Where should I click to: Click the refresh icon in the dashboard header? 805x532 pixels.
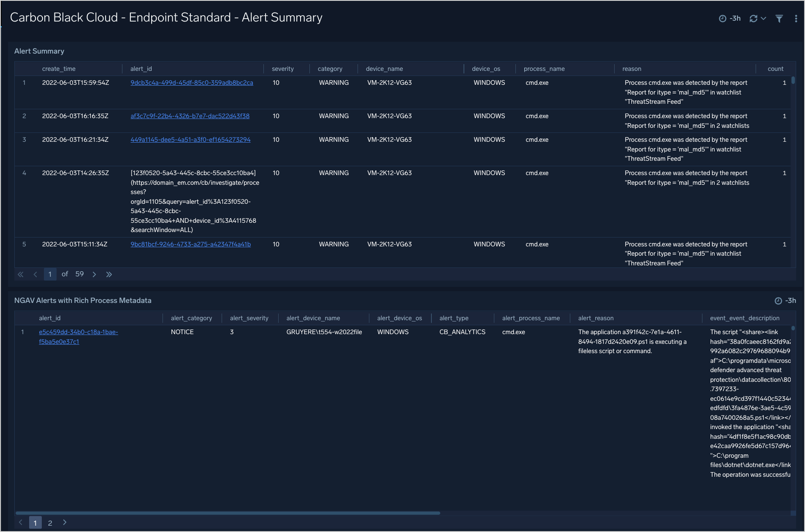click(753, 18)
